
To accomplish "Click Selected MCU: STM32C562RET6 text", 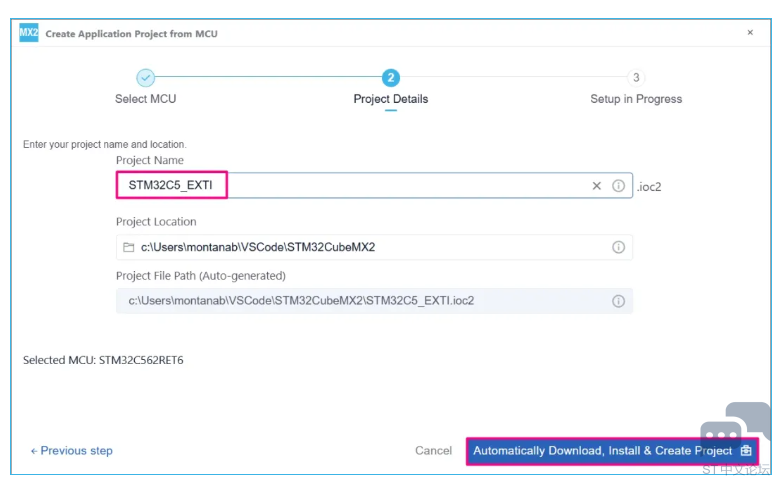I will (103, 360).
